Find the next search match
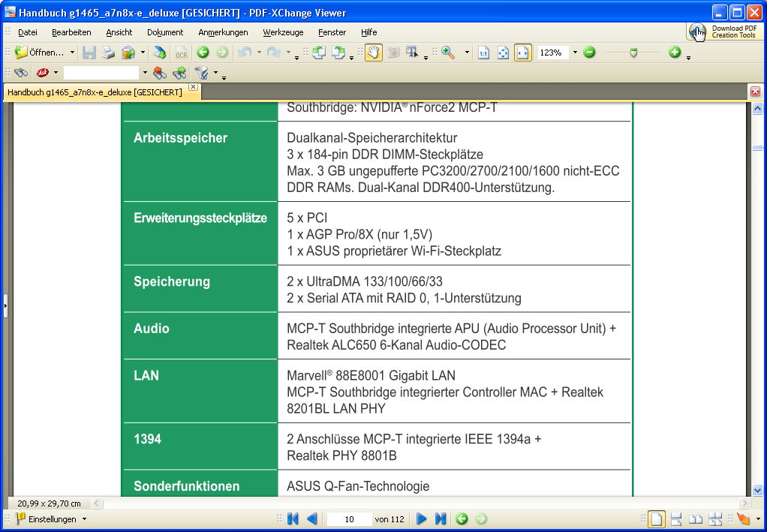767x532 pixels. coord(179,74)
